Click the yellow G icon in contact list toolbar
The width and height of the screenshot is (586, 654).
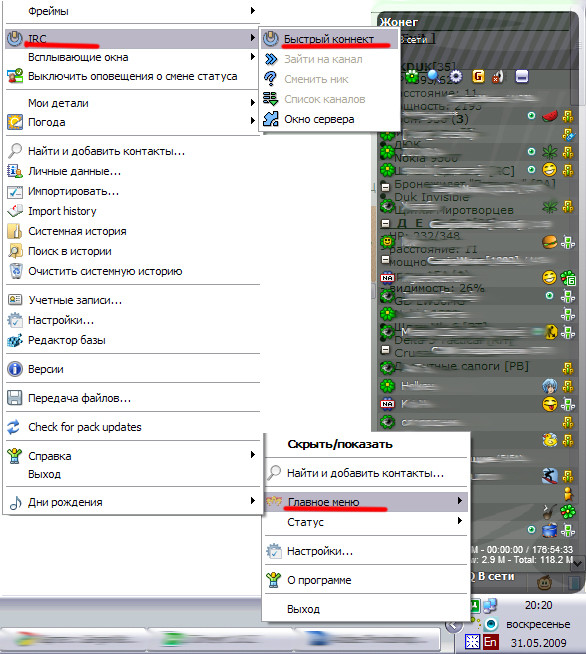[478, 76]
